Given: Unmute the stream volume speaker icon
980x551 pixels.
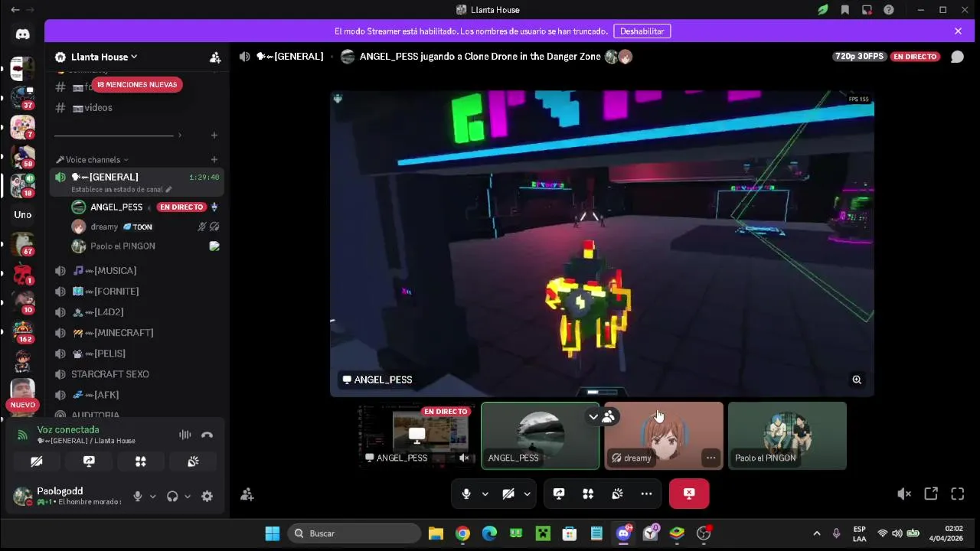Looking at the screenshot, I should (x=904, y=494).
